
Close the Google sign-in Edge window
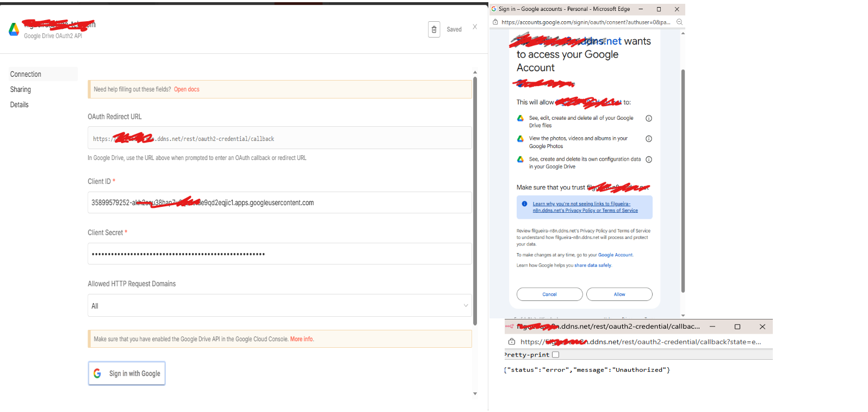coord(677,9)
